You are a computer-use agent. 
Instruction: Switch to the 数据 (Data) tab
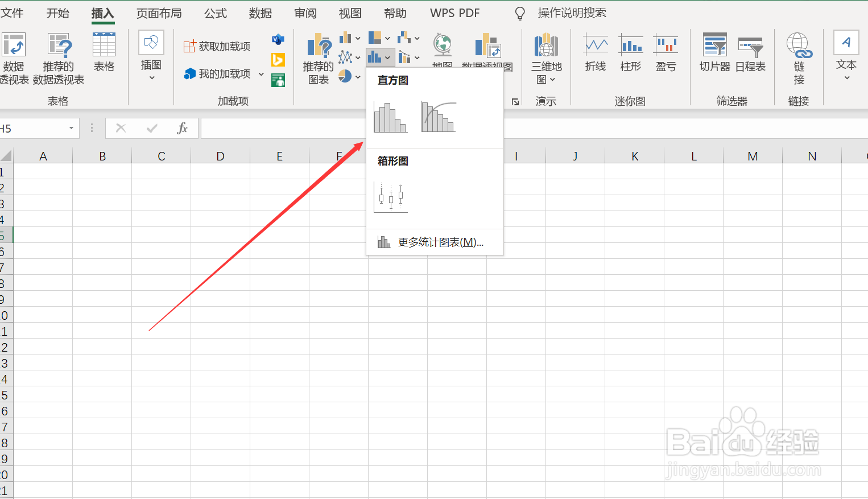tap(261, 13)
